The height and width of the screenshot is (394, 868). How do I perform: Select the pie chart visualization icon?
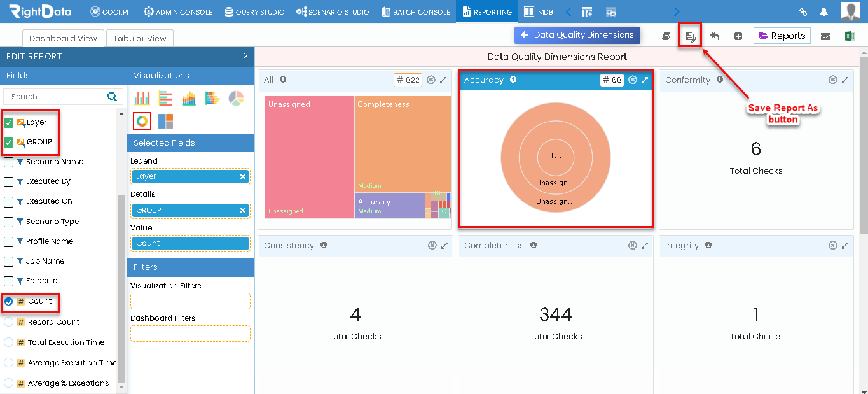point(235,98)
